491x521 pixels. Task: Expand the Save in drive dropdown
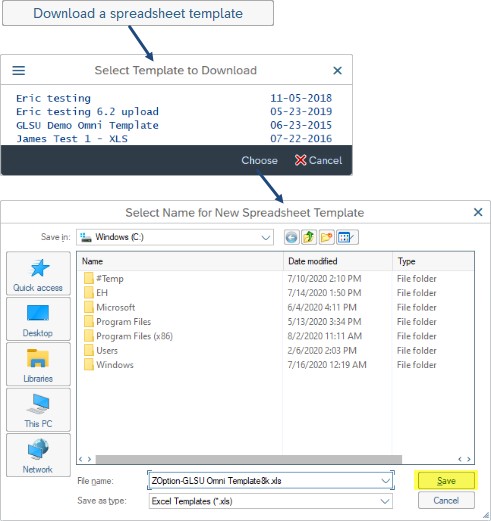265,237
